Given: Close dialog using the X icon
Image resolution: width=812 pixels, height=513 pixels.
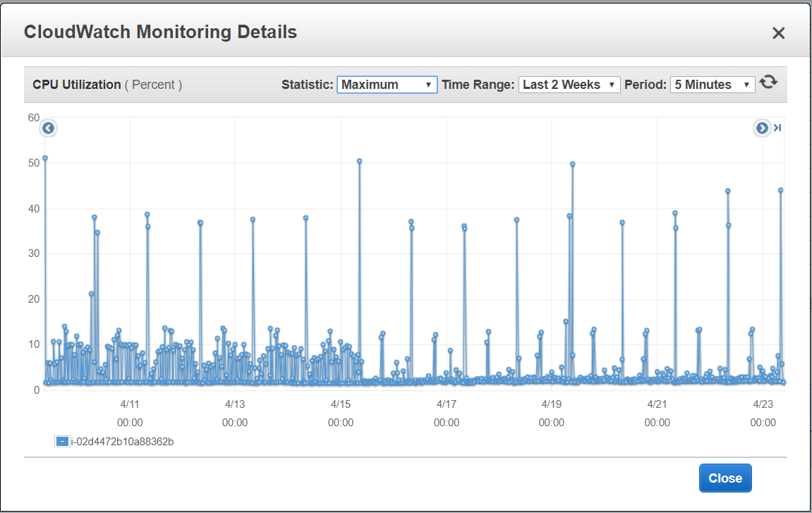Looking at the screenshot, I should (x=778, y=33).
